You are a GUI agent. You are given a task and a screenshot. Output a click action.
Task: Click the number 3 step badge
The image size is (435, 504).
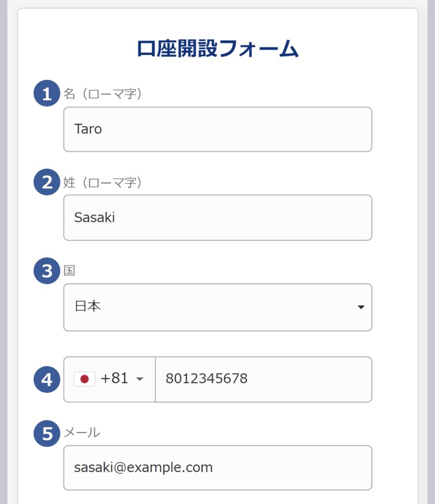click(x=47, y=271)
